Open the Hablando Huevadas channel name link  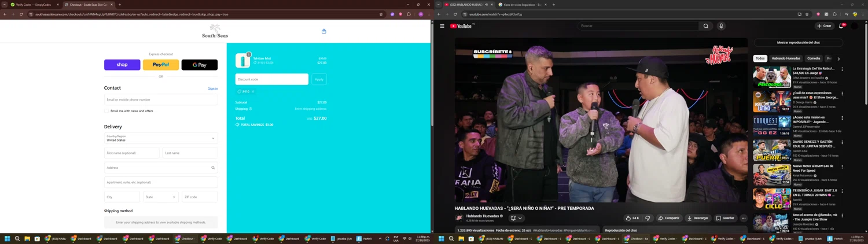tap(483, 216)
